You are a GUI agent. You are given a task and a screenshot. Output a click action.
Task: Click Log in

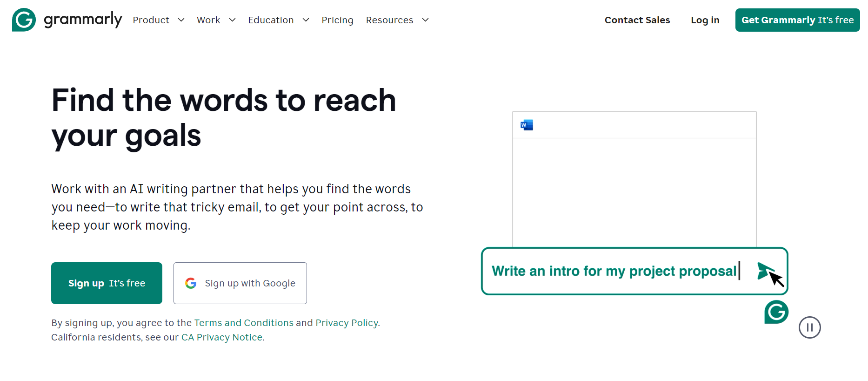[x=705, y=20]
